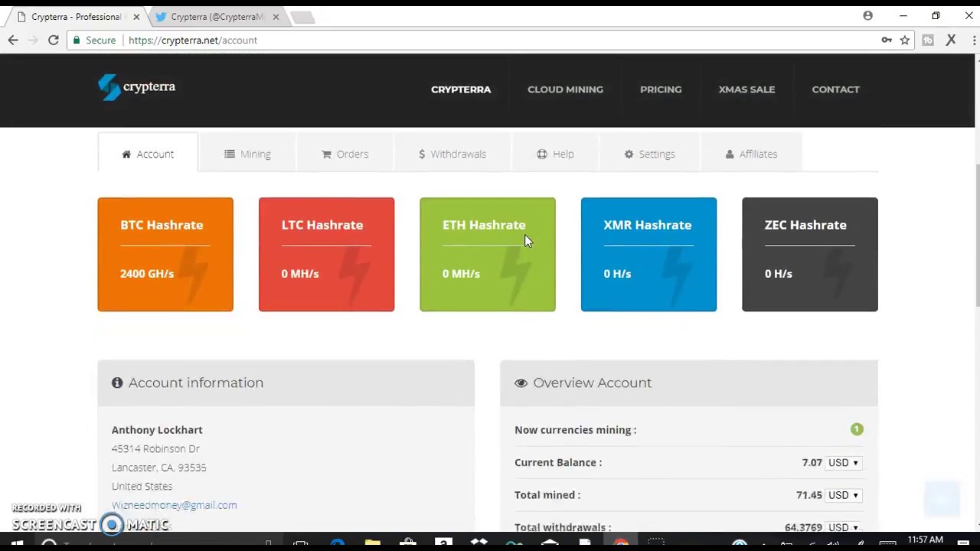Click the 64.3769 withdrawals value
This screenshot has height=551, width=980.
[803, 527]
